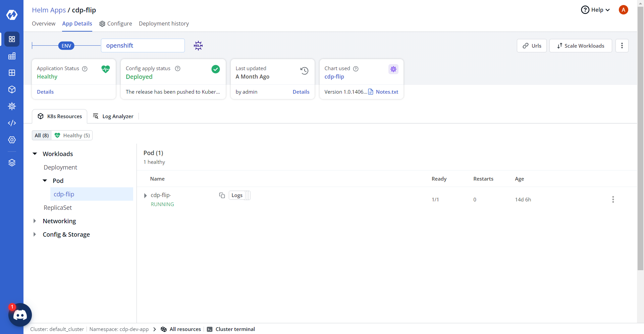Open the deployment history clock icon

point(304,71)
